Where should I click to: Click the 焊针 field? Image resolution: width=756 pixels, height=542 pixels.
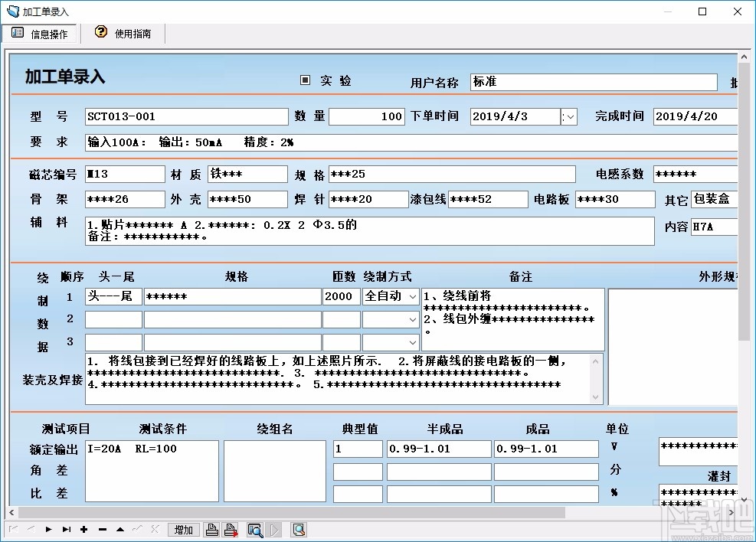pos(369,200)
